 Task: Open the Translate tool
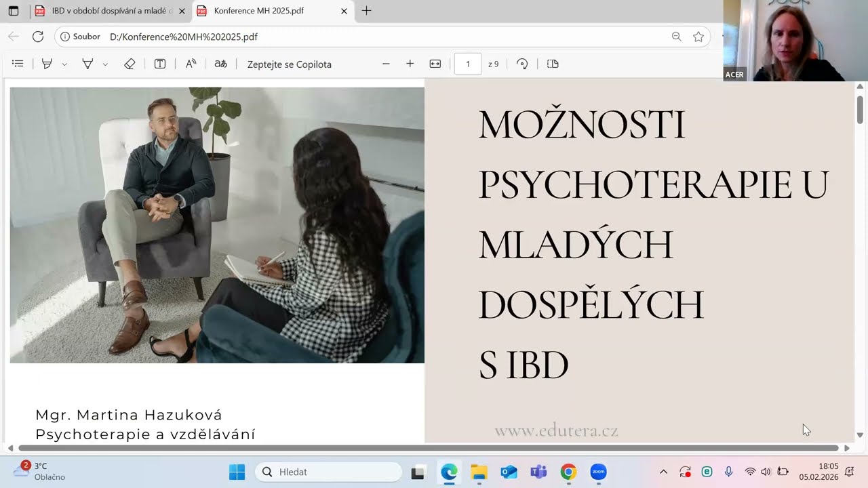[x=220, y=64]
